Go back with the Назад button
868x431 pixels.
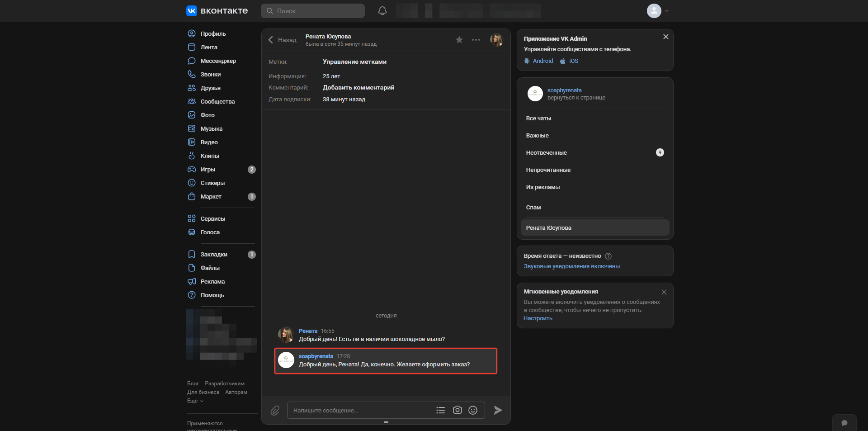pyautogui.click(x=282, y=40)
